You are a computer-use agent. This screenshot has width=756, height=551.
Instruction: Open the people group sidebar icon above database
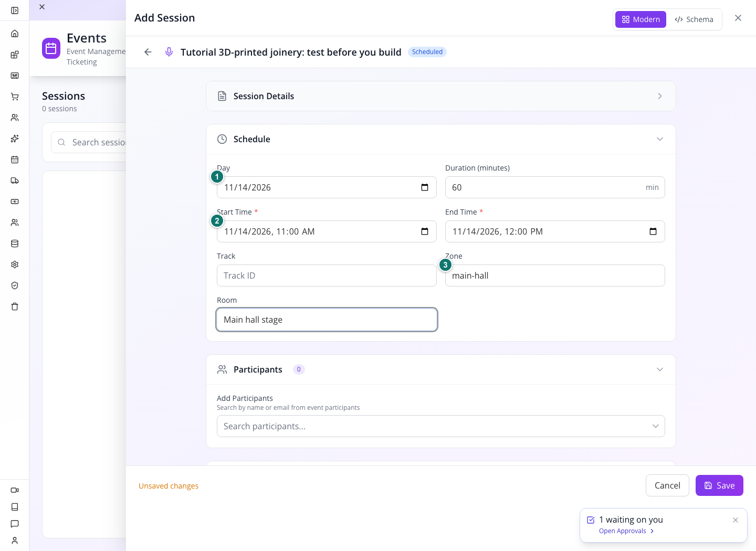tap(15, 222)
